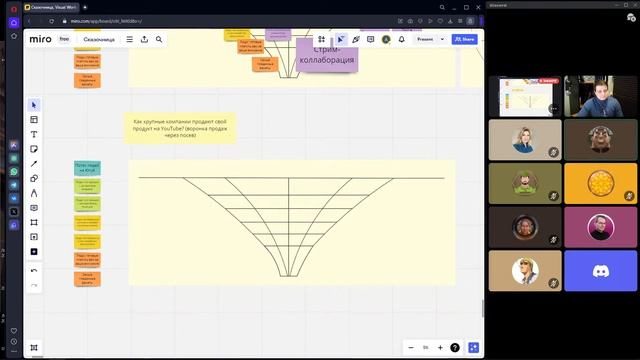Select the Sticky note tool

point(34,149)
